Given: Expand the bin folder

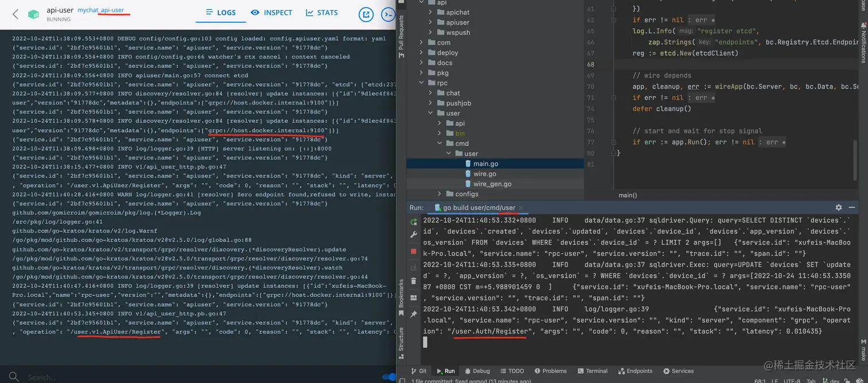Looking at the screenshot, I should tap(440, 133).
